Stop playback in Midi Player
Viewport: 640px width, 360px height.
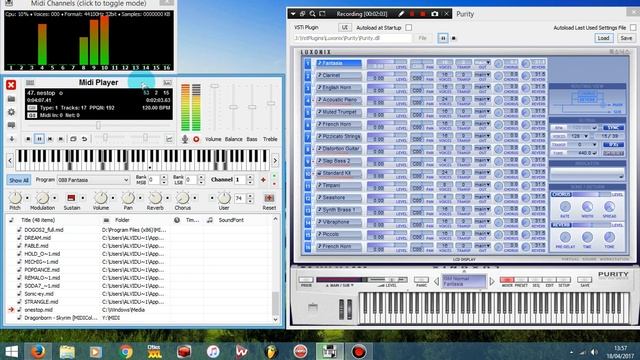pos(28,139)
